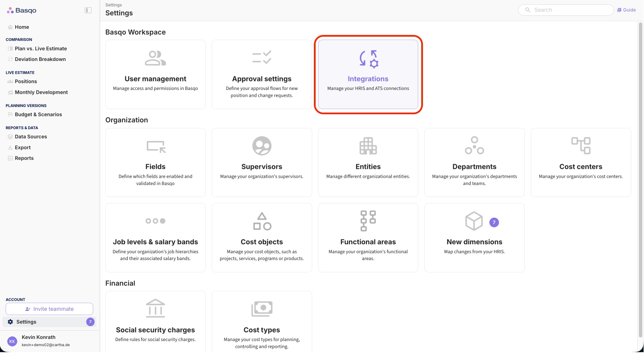Viewport: 644px width, 353px height.
Task: Click the Home house icon
Action: (10, 27)
